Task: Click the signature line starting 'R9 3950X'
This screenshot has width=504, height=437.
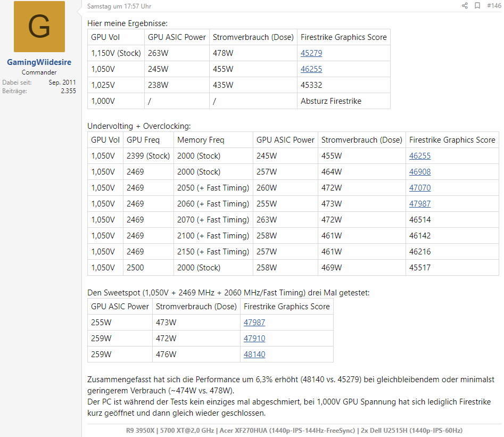Action: 294,430
